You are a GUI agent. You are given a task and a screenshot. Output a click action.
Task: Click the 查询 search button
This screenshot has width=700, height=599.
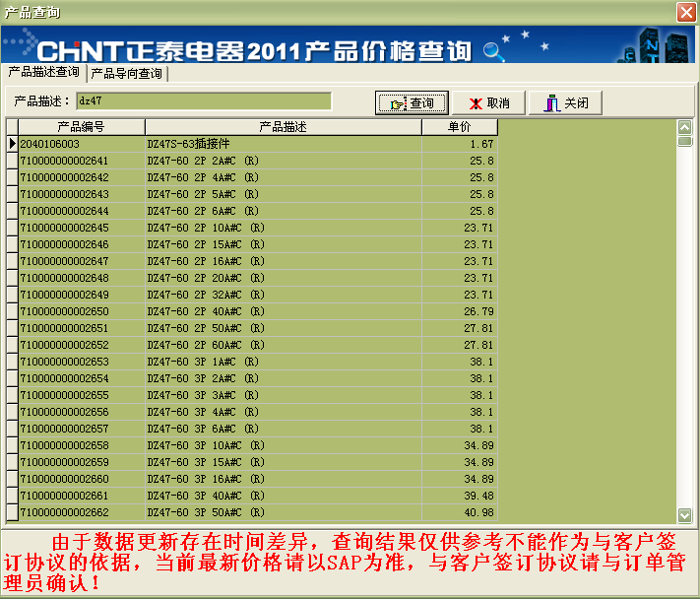pyautogui.click(x=412, y=103)
